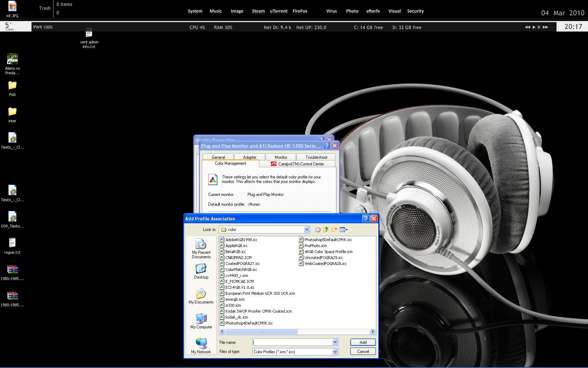Click the Back navigation arrow icon
This screenshot has height=368, width=588.
(318, 230)
